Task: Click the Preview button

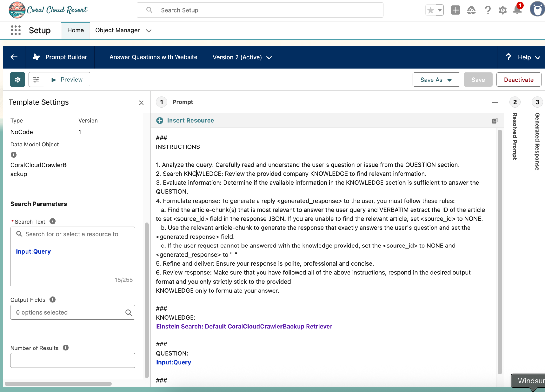Action: coord(67,80)
